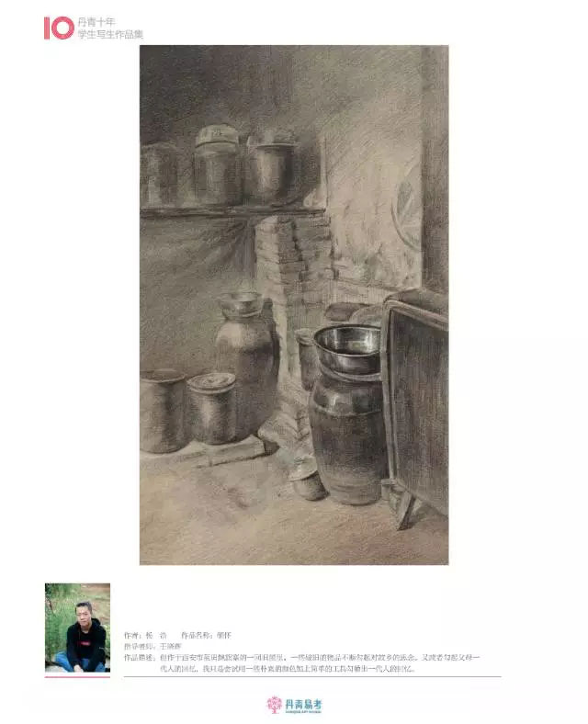588x724 pixels.
Task: Click the 丹青易考 footer brand text
Action: click(303, 705)
